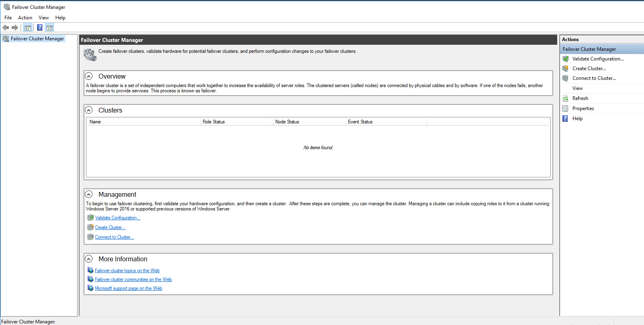Click the dark Failover Cluster Manager pane header
Image resolution: width=644 pixels, height=325 pixels.
[318, 40]
